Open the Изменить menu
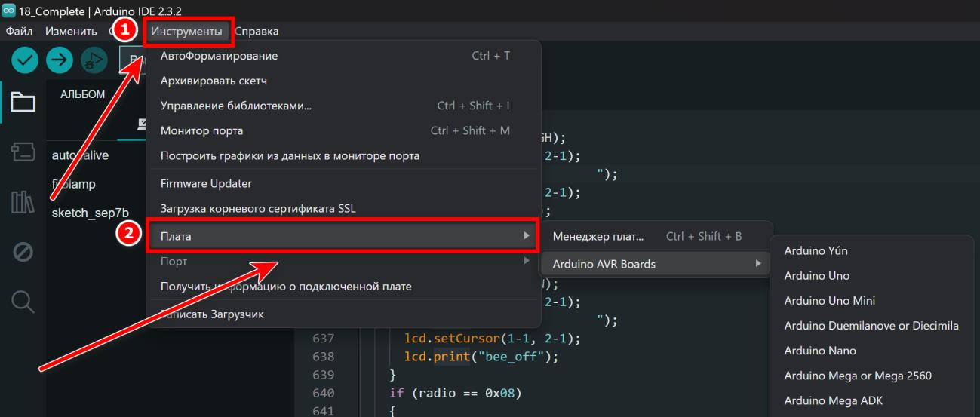The image size is (980, 417). (71, 31)
